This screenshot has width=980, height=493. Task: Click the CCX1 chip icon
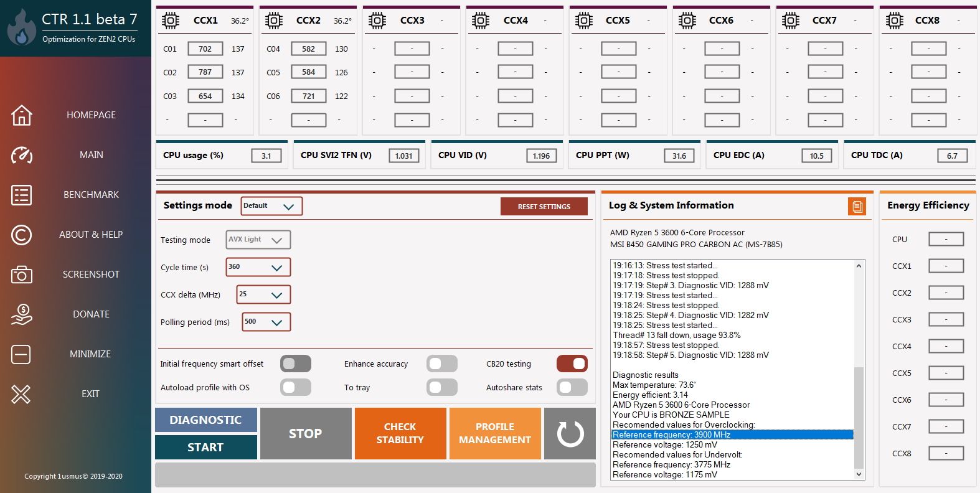170,21
